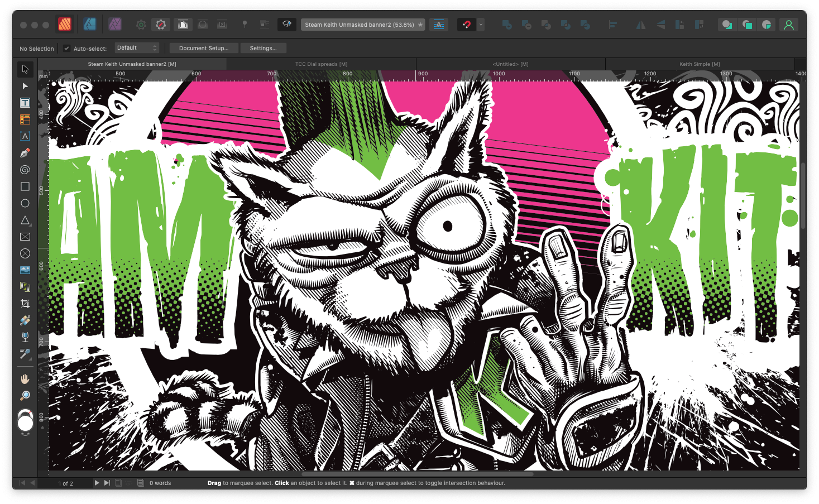Select the Triangle shape tool
Screen dimensions: 819x504
[x=25, y=220]
